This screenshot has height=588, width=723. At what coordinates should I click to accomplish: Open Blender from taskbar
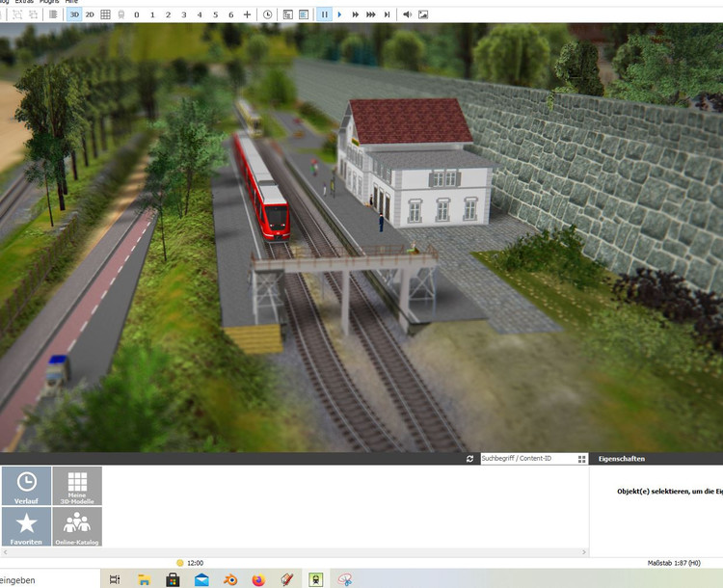point(230,579)
